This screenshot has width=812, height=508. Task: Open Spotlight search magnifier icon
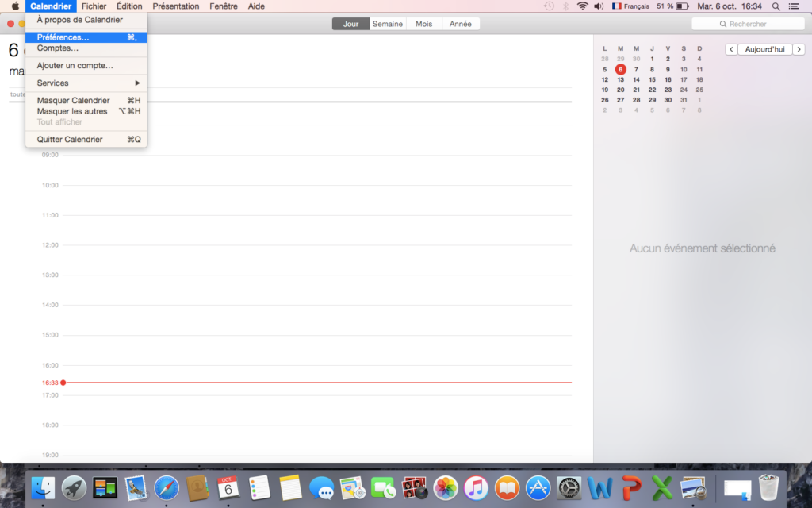(776, 6)
